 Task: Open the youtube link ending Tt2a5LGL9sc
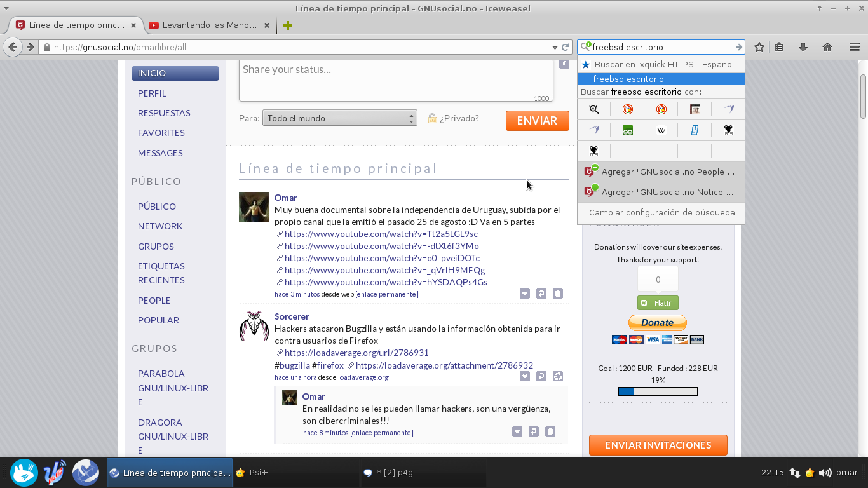click(381, 234)
